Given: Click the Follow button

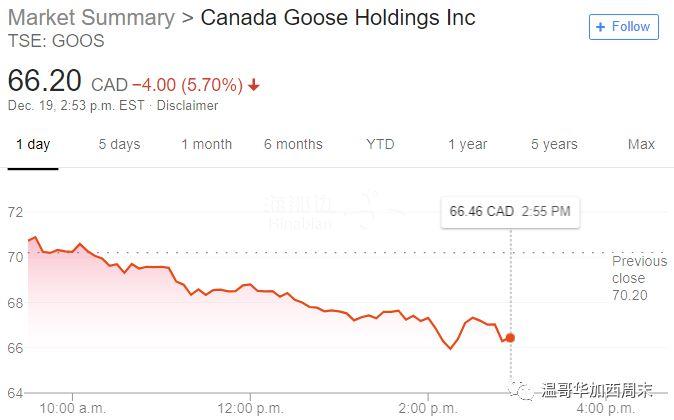Looking at the screenshot, I should tap(624, 26).
